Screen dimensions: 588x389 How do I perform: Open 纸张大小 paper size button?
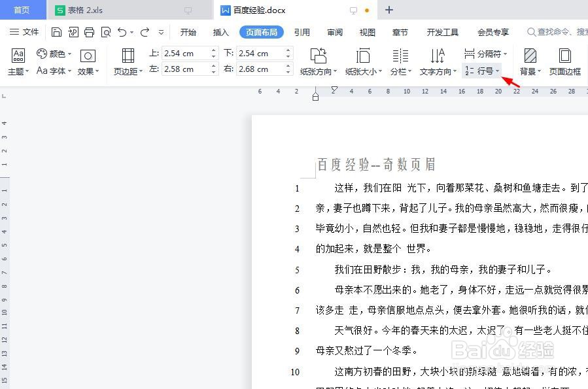pyautogui.click(x=364, y=62)
